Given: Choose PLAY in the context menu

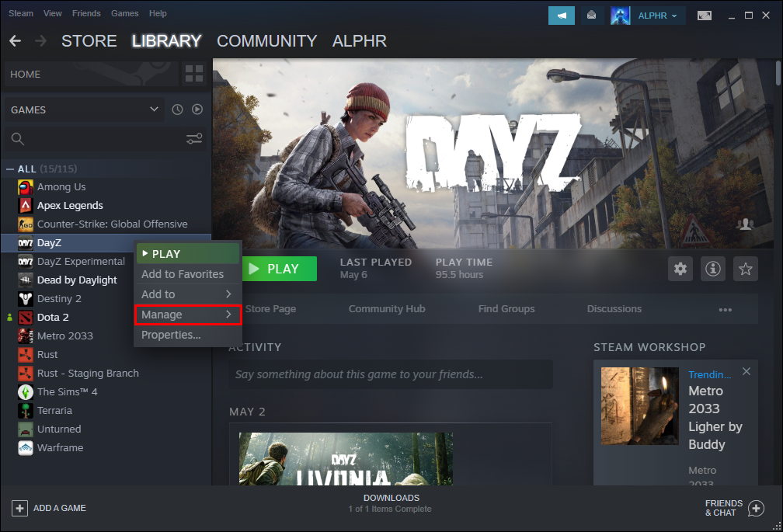Looking at the screenshot, I should click(188, 253).
